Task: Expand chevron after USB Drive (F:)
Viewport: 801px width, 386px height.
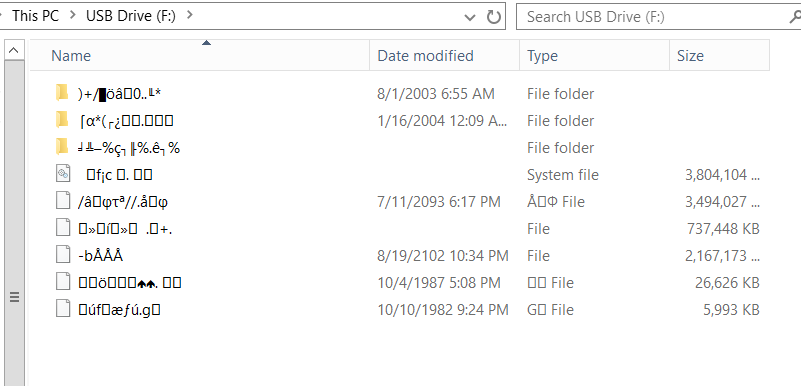Action: [x=190, y=16]
